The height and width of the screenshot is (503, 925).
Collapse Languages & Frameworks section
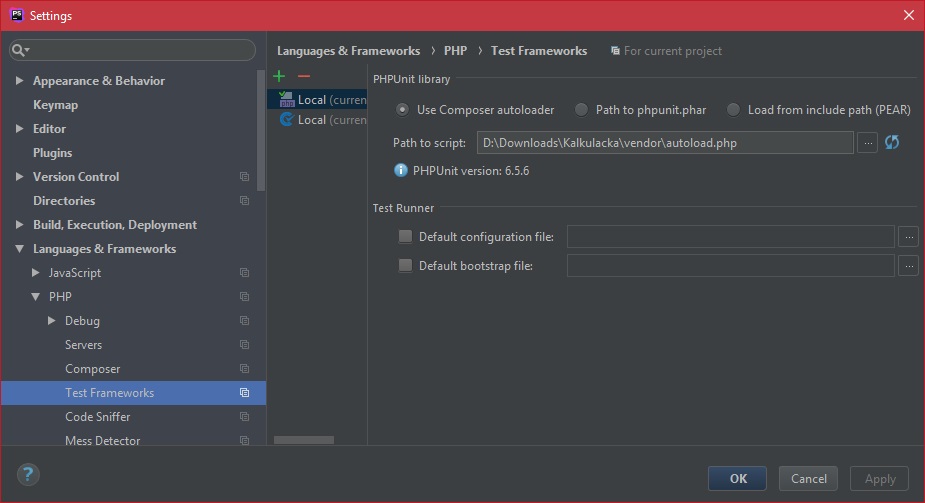coord(19,249)
